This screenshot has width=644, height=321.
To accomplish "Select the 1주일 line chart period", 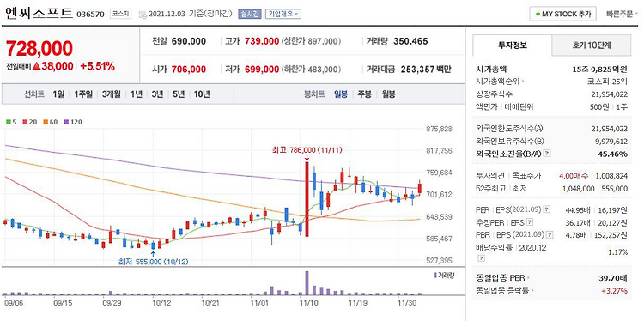I will (83, 94).
